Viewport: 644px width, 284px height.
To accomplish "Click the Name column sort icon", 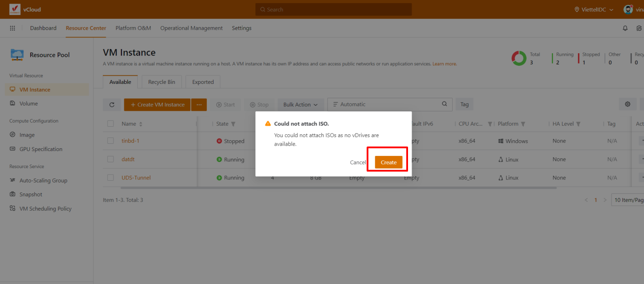I will pos(141,124).
